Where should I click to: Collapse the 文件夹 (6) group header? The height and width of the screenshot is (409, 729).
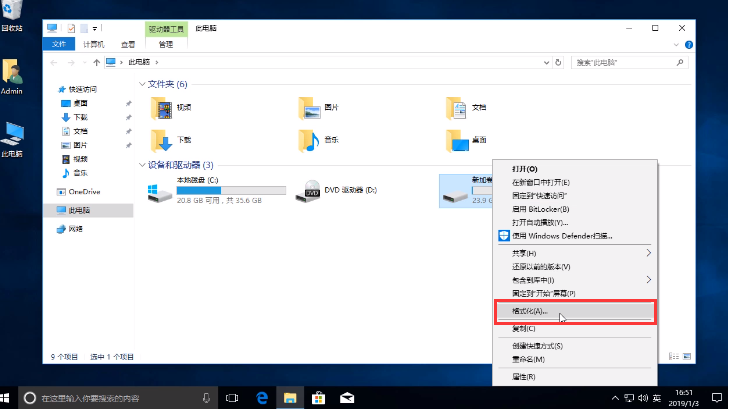[141, 85]
